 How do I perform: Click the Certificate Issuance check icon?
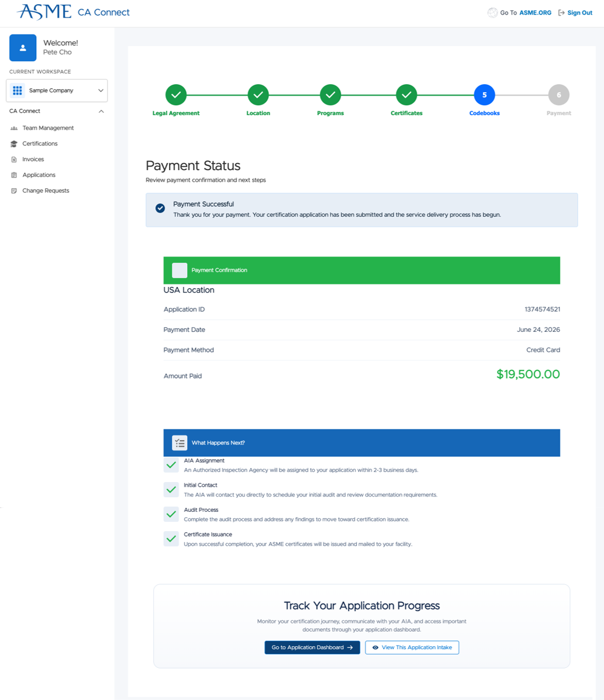point(171,539)
